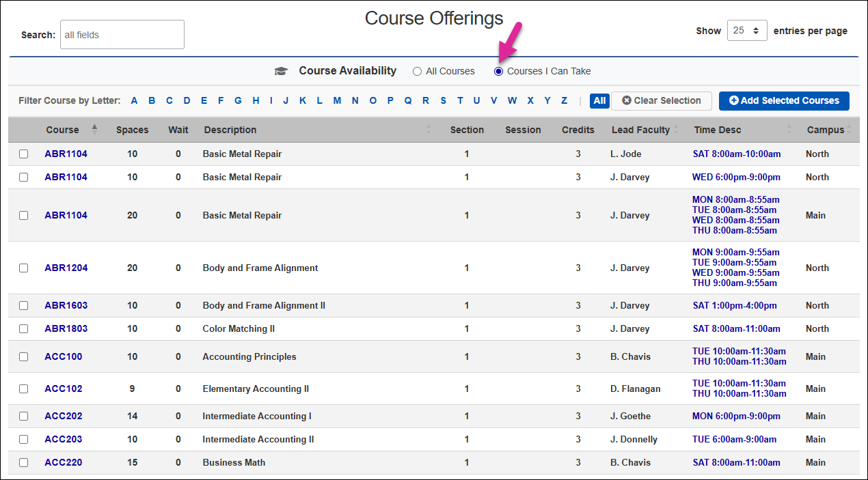Click the Intermediate Accounting I description
Screen dimensions: 868x480
click(x=257, y=416)
